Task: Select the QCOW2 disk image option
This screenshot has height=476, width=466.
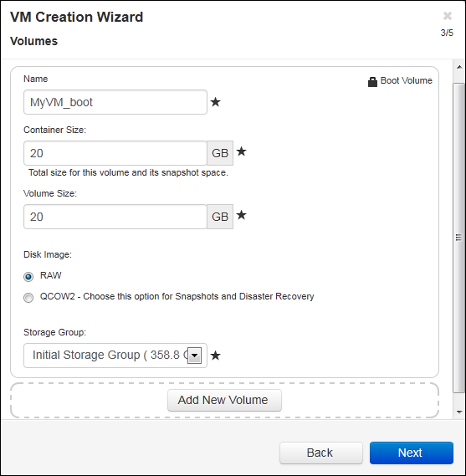Action: point(28,298)
